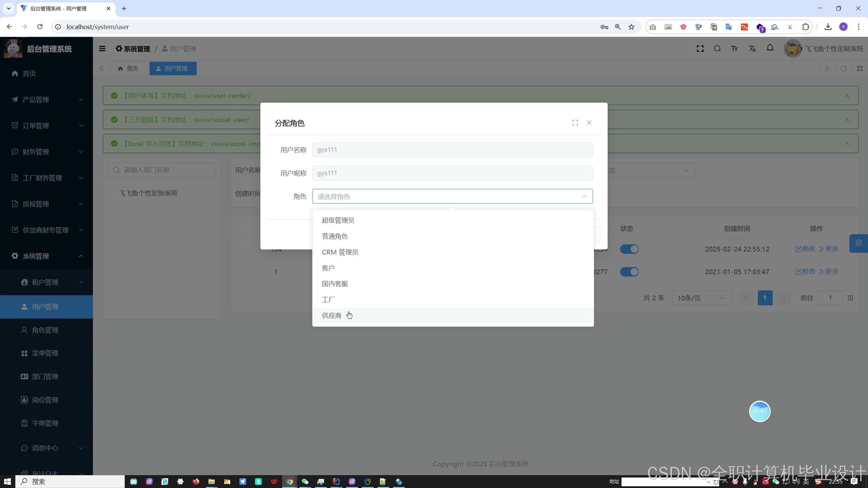Open the notification bell icon

pos(770,48)
